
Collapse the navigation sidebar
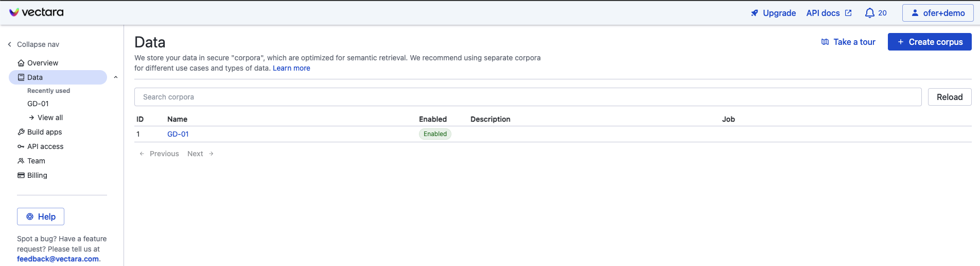click(33, 44)
